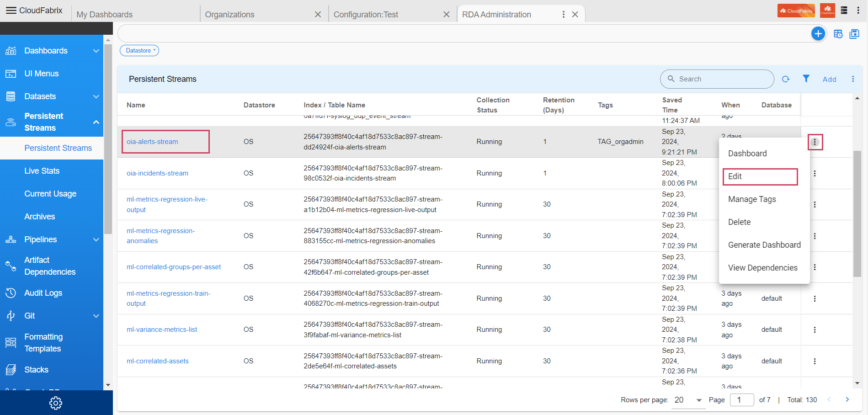Viewport: 868px width, 415px height.
Task: Open the Datastore filter chip dropdown
Action: point(139,50)
